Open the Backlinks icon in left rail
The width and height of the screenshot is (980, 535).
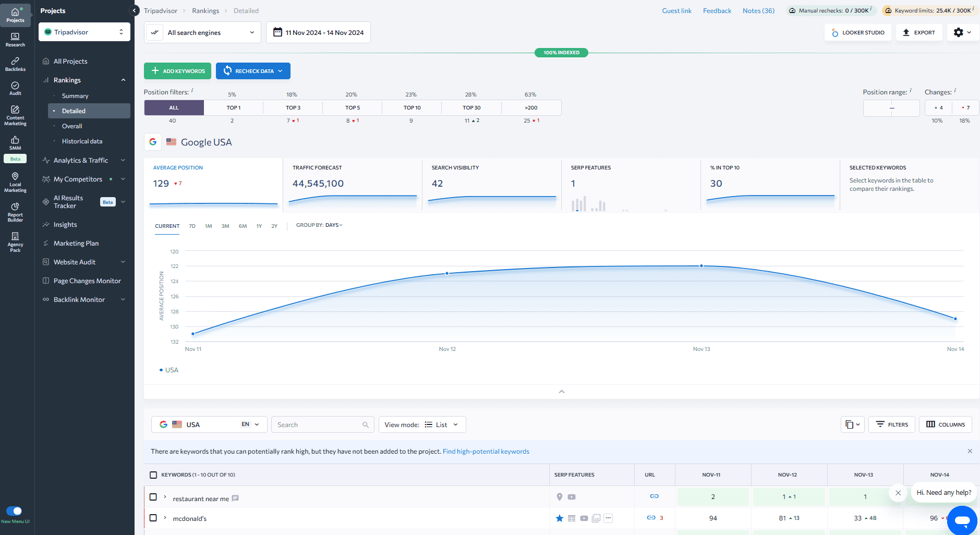pyautogui.click(x=15, y=64)
